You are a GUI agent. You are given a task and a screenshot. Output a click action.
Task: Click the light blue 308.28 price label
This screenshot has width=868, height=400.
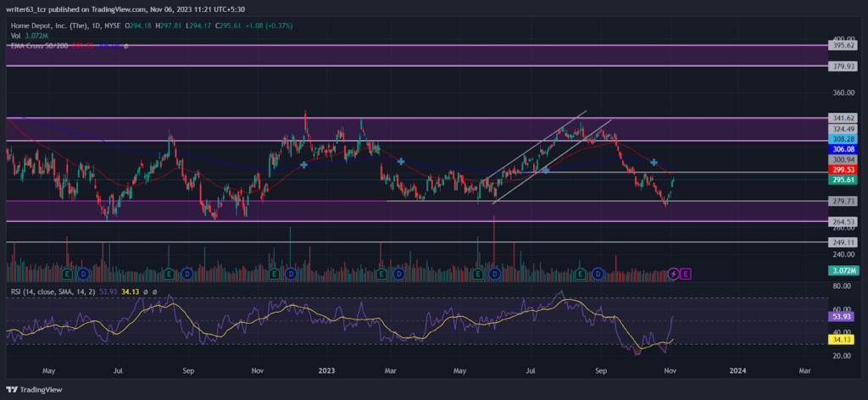pyautogui.click(x=842, y=139)
